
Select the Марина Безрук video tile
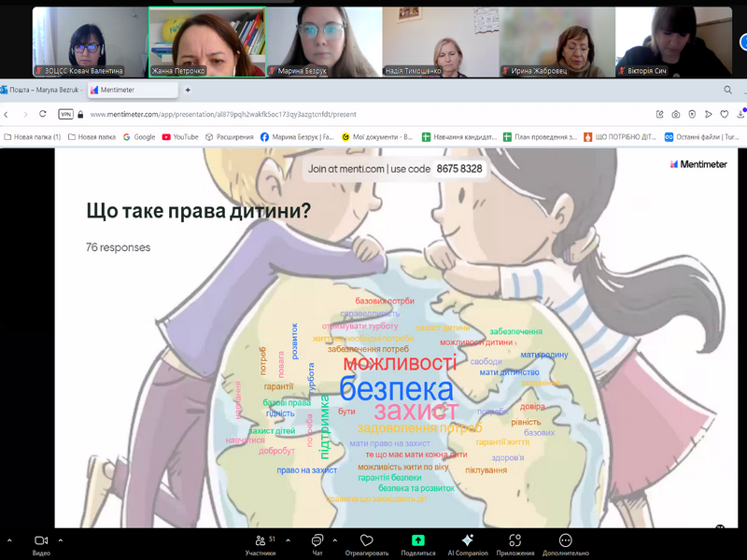click(x=324, y=42)
